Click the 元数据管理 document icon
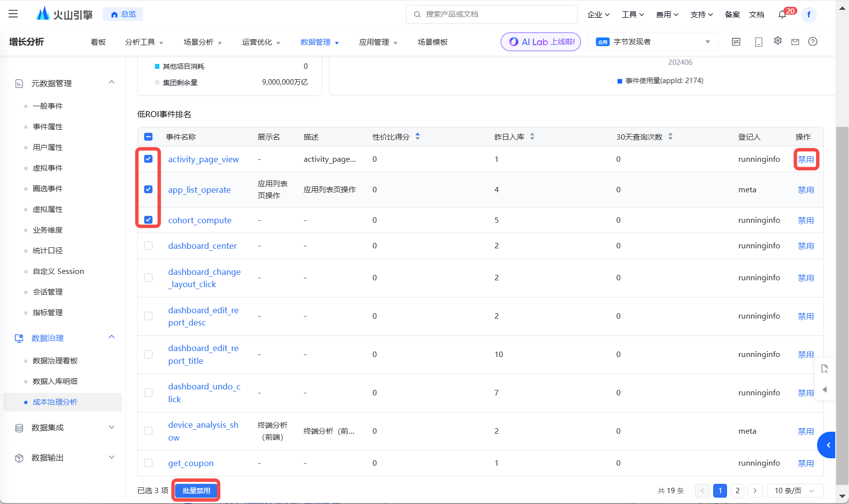This screenshot has height=504, width=849. coord(19,84)
